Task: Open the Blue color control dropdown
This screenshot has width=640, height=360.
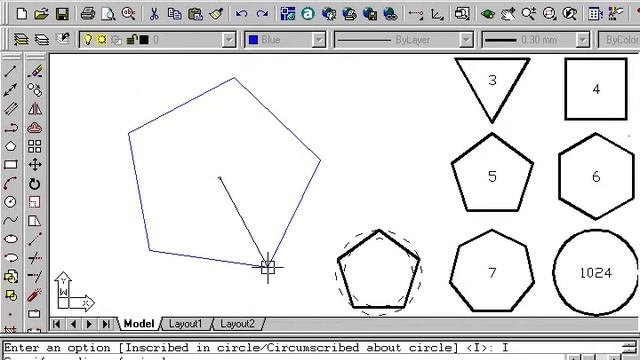Action: pos(318,40)
